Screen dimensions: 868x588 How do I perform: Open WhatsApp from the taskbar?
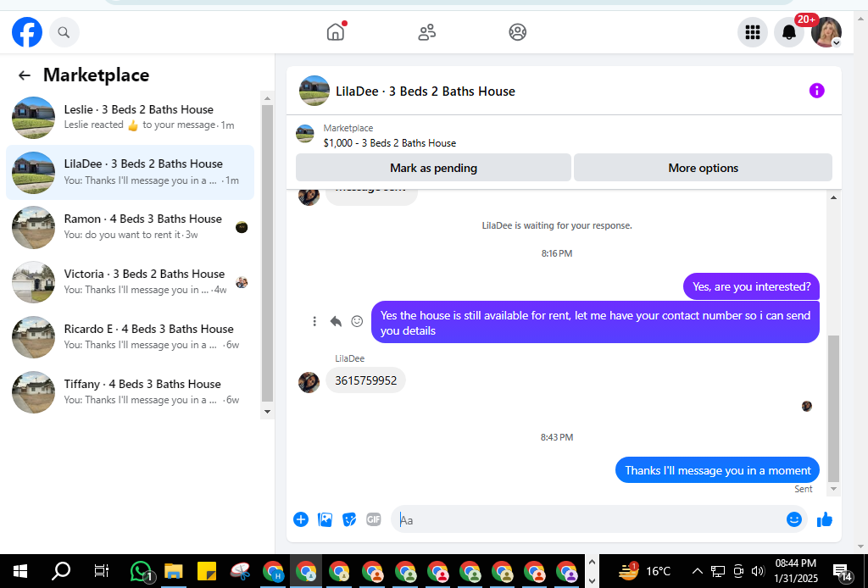click(141, 571)
